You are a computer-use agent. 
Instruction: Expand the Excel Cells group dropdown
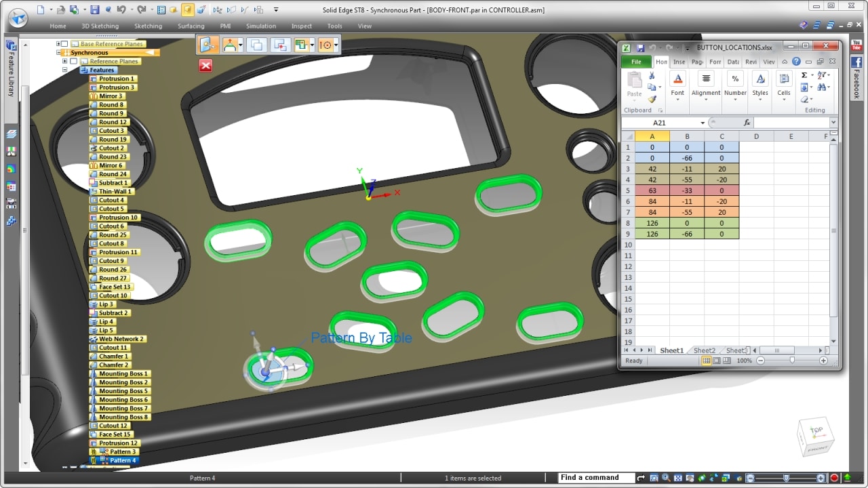[784, 100]
